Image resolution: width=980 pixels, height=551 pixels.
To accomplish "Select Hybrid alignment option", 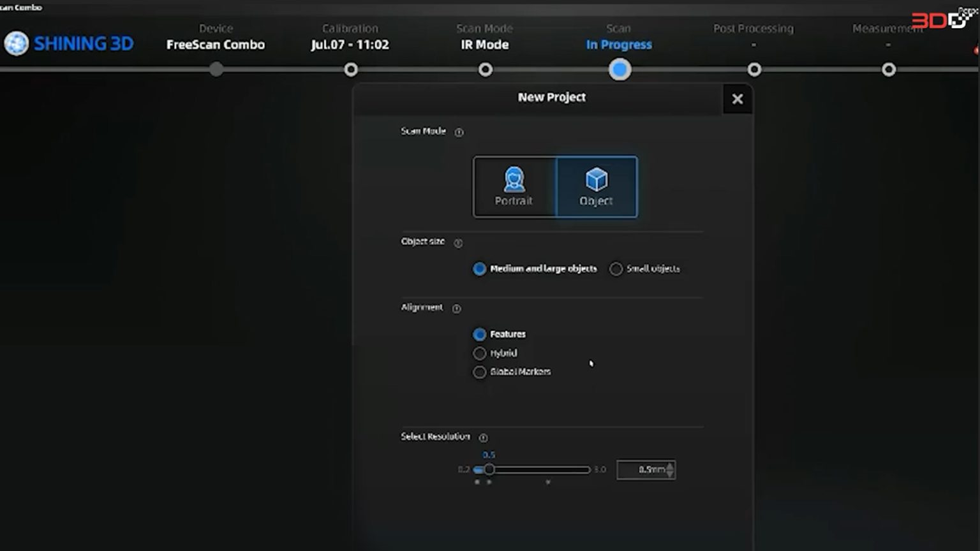I will [479, 353].
